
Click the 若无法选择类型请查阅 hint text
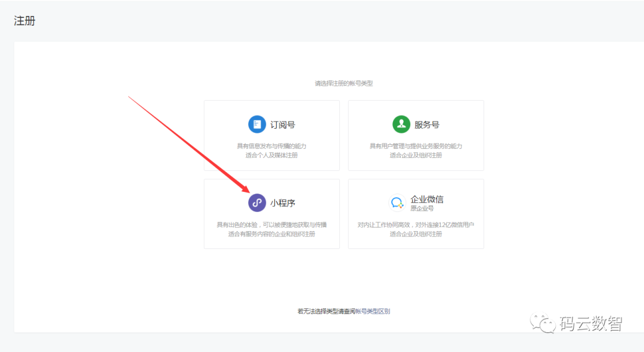pos(326,311)
